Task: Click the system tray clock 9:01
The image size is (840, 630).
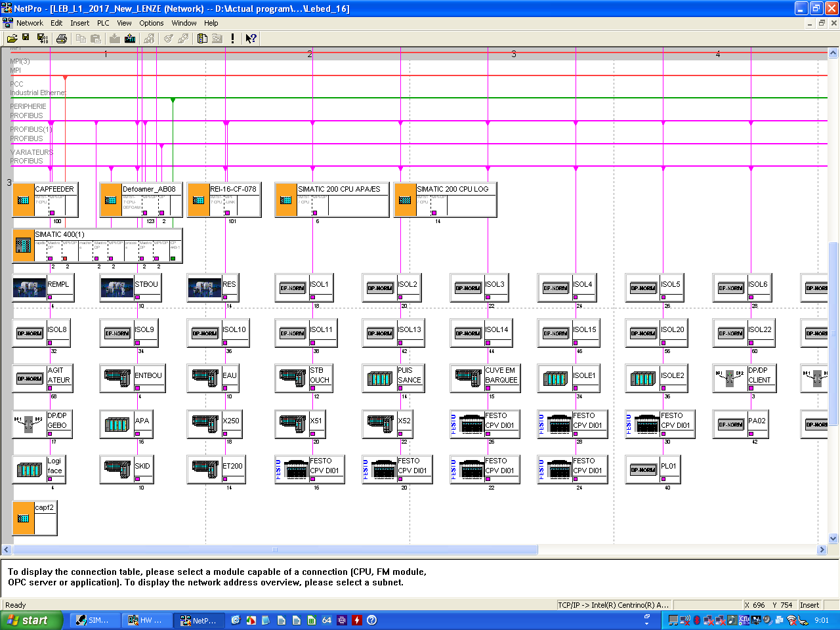Action: [822, 620]
